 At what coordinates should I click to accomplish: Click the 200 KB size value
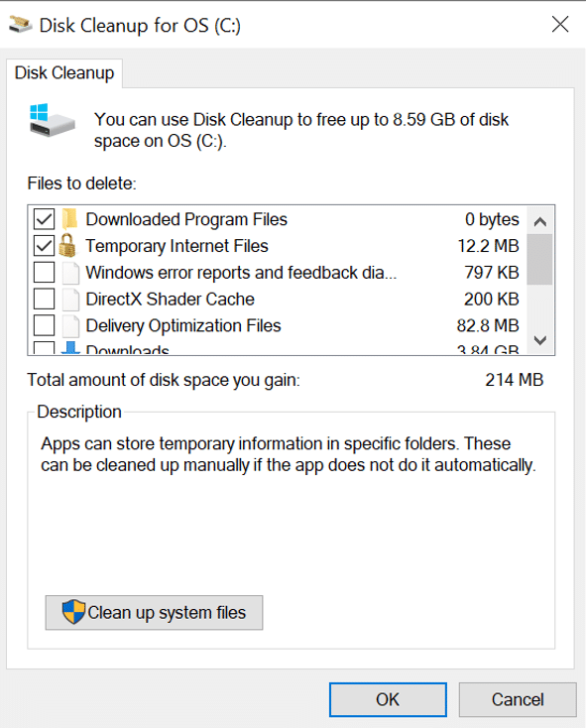[x=492, y=299]
